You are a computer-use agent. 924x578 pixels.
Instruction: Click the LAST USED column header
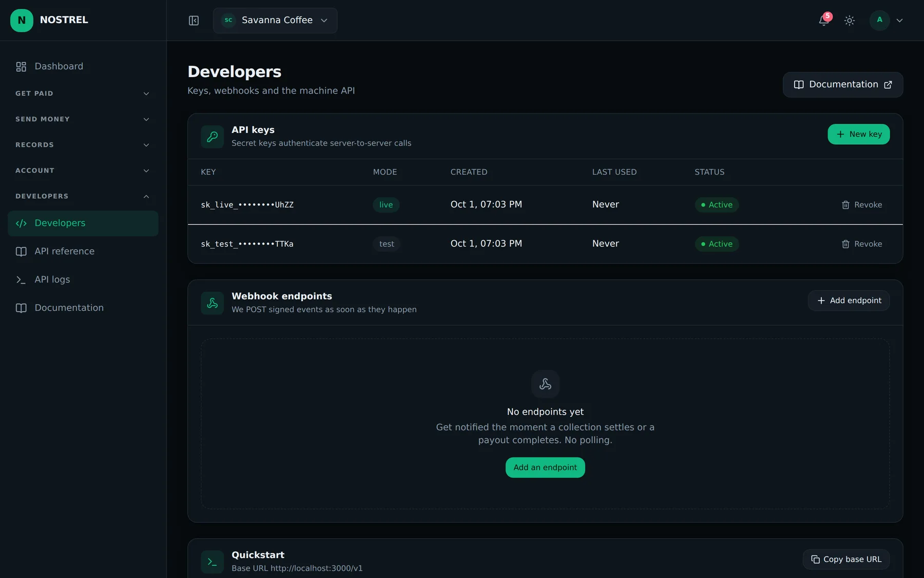614,172
